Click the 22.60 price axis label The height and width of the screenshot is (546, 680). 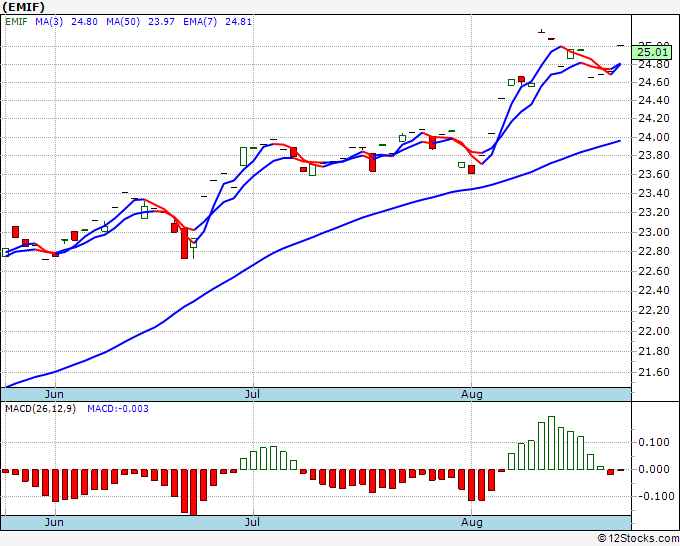pyautogui.click(x=654, y=271)
